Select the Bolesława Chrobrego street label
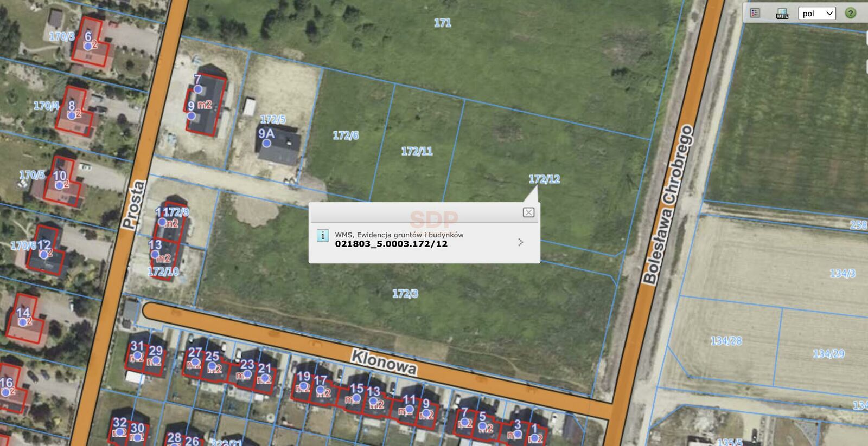 668,204
